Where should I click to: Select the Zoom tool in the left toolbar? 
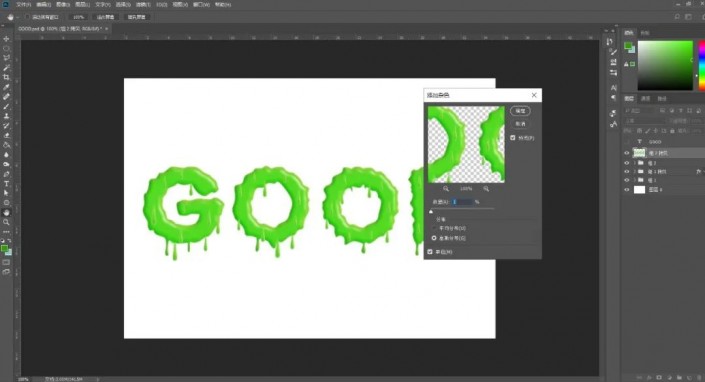[6, 222]
